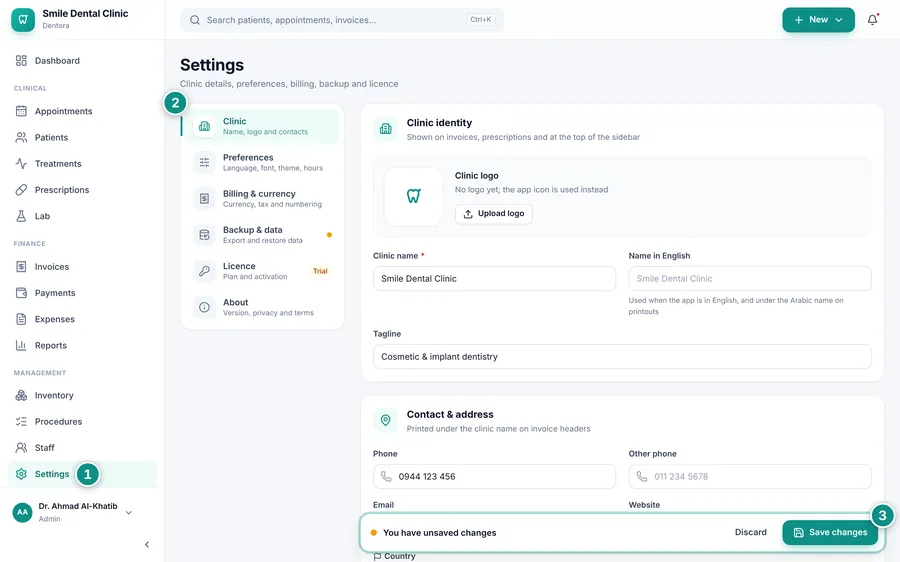900x562 pixels.
Task: Click the Smile Dental Clinic tooth logo
Action: [x=23, y=19]
